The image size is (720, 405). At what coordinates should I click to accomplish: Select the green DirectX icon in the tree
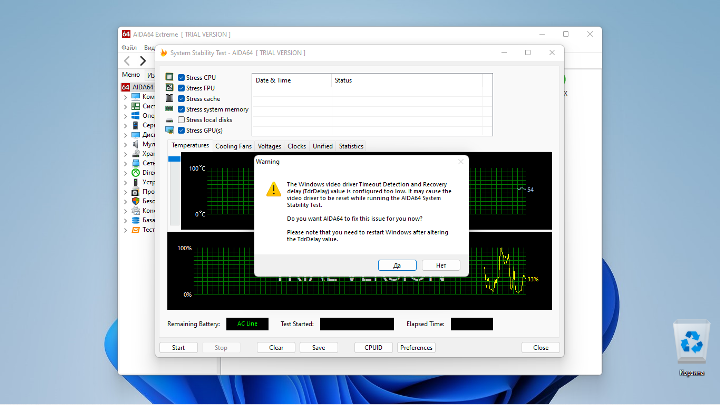tap(135, 173)
